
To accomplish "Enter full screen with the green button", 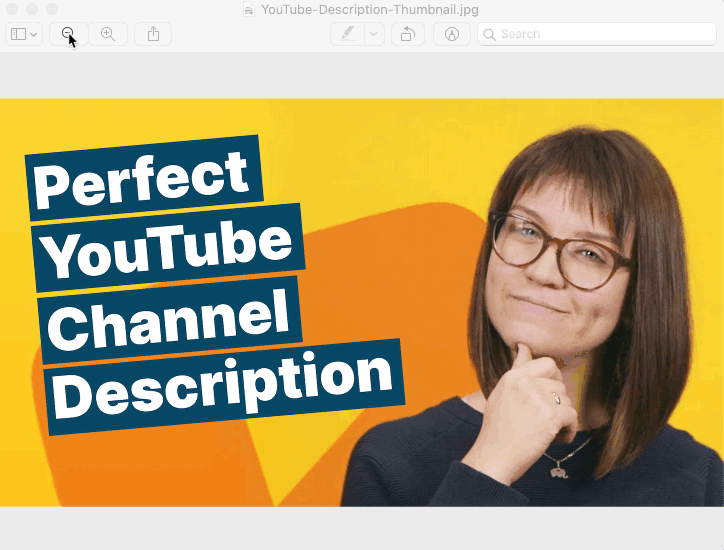I will [52, 9].
